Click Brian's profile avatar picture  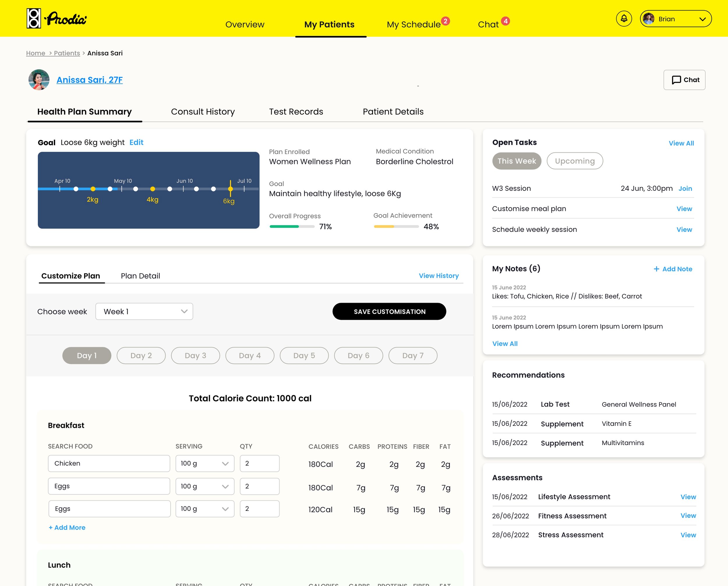point(649,19)
